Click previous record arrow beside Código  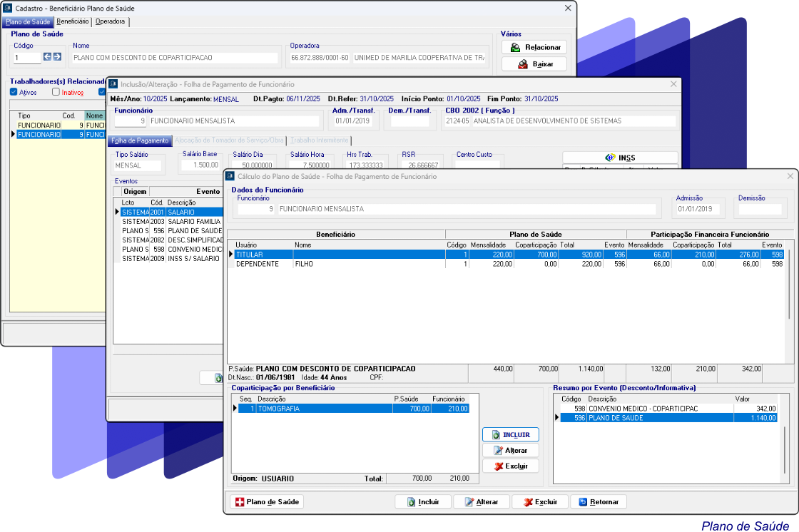pos(48,57)
